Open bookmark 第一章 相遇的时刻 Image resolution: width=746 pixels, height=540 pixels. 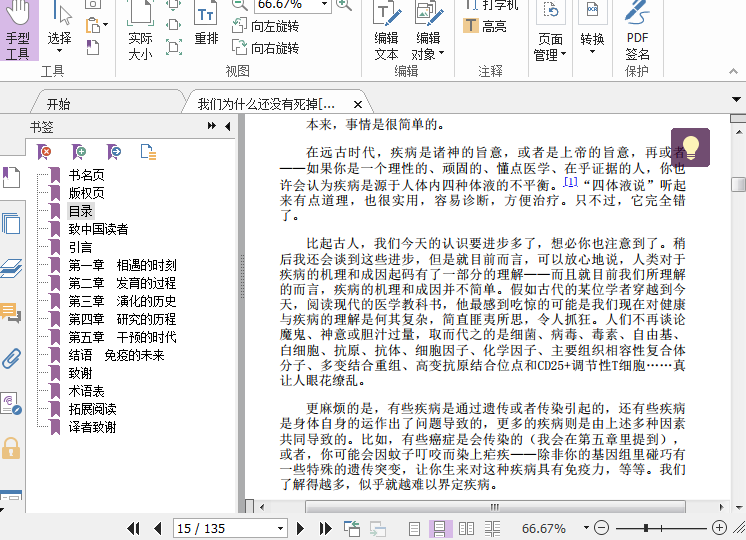(122, 265)
